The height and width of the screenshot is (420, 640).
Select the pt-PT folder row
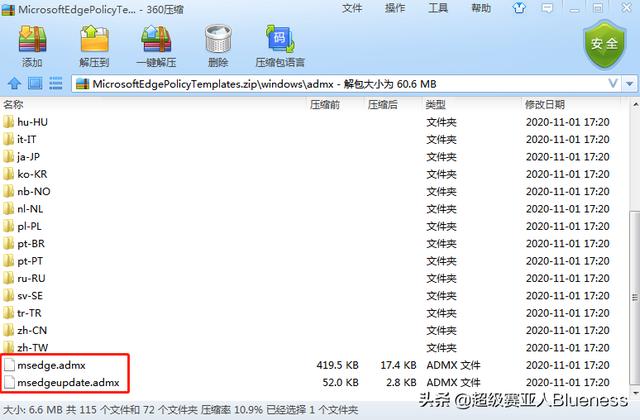click(314, 261)
